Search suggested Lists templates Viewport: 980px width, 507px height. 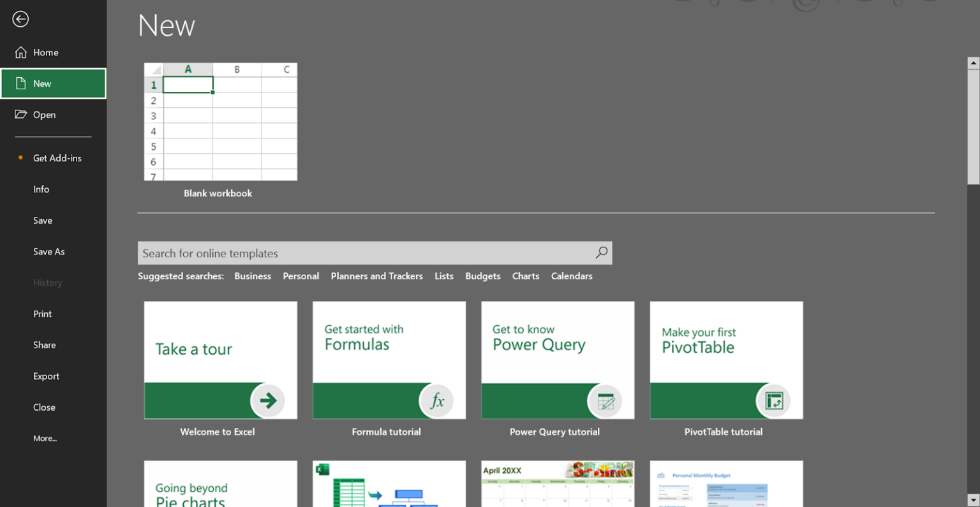(x=444, y=276)
